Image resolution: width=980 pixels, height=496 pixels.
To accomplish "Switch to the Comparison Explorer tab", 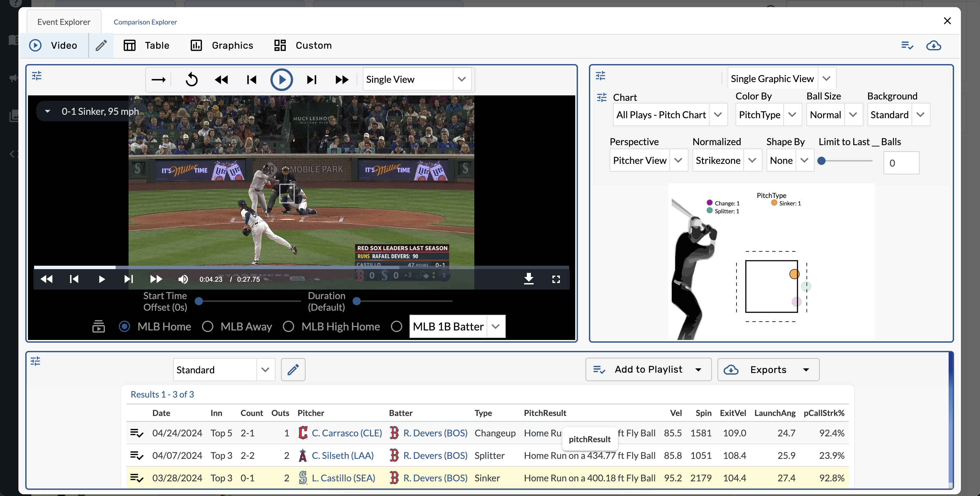I will [145, 22].
